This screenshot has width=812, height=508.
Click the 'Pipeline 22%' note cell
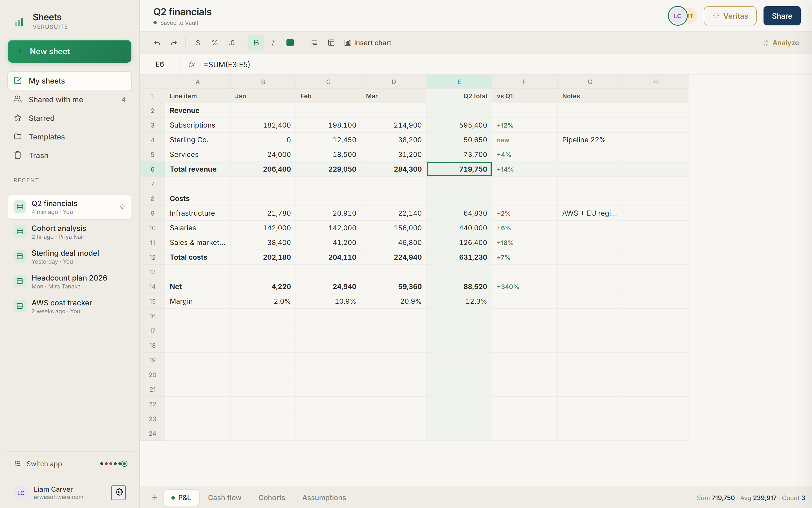tap(590, 140)
